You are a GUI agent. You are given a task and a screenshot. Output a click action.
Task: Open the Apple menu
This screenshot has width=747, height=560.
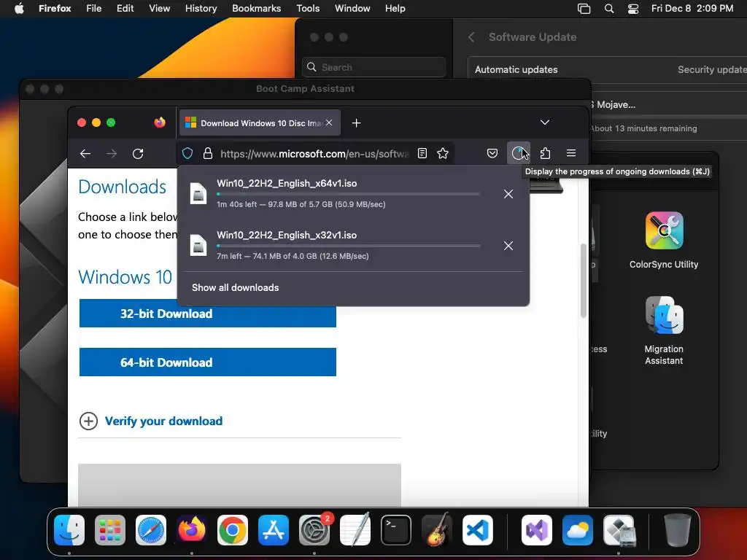pos(19,9)
